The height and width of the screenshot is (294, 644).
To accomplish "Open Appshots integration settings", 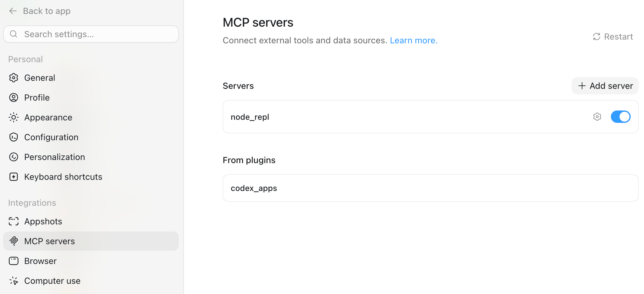I will [x=91, y=221].
